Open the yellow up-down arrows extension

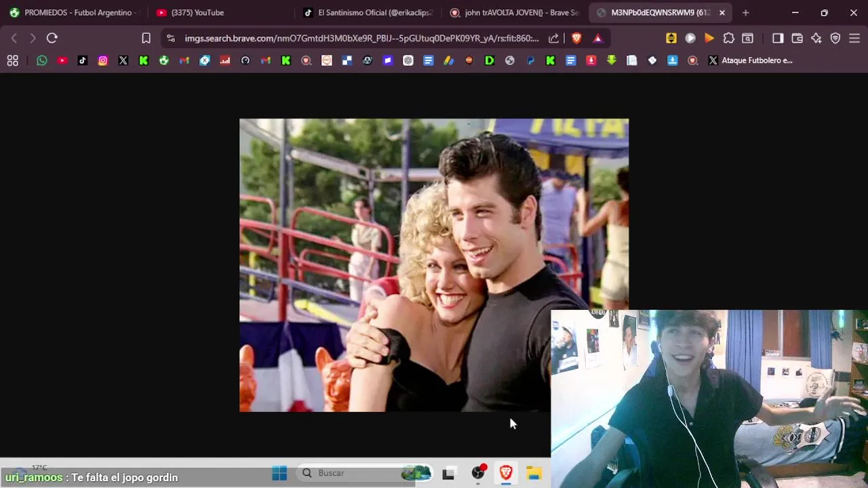tap(671, 39)
